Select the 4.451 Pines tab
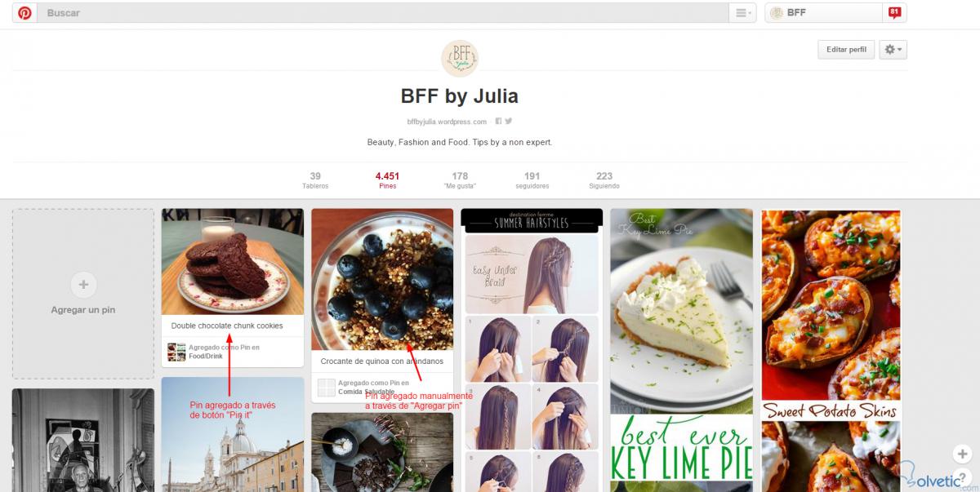 point(387,180)
